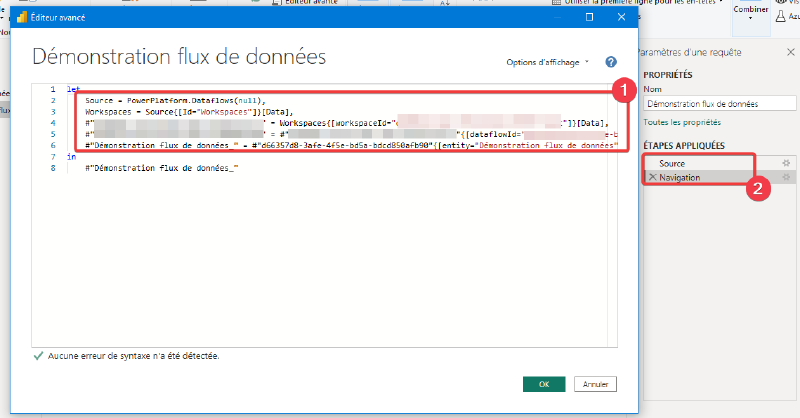
Task: Close the Éditeur avancé dialog
Action: coord(621,17)
